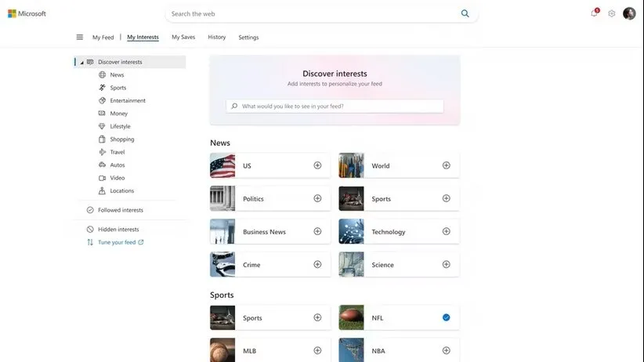Unfollow the NFL interest checkmark
Screen dimensions: 644x362
[446, 317]
